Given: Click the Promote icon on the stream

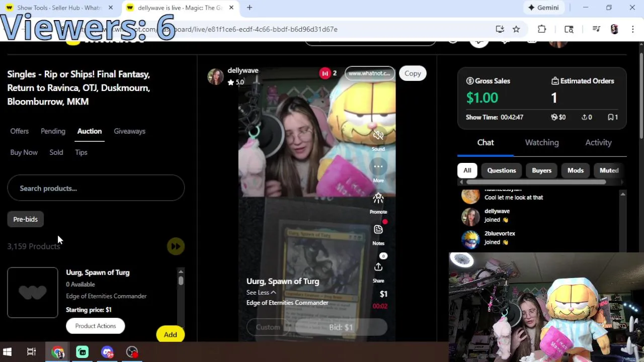Looking at the screenshot, I should (378, 198).
